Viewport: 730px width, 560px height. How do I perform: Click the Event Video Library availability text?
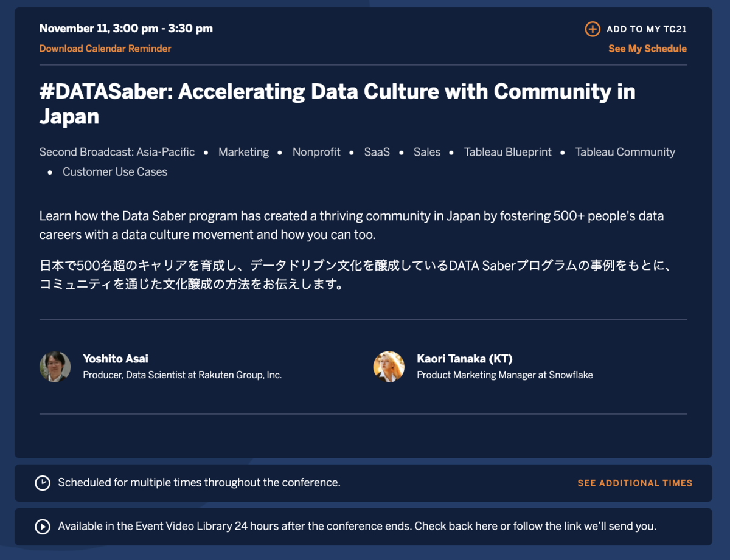[357, 527]
